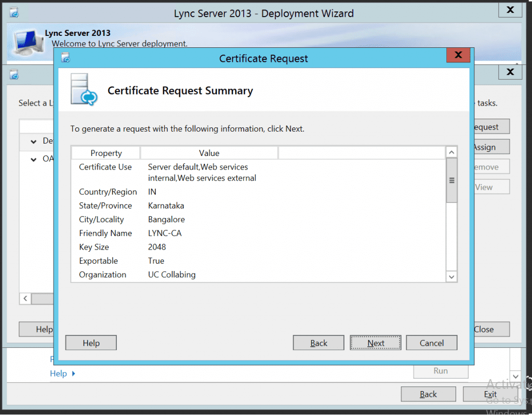Close the Certificate Request dialog with red X
532x415 pixels.
458,56
